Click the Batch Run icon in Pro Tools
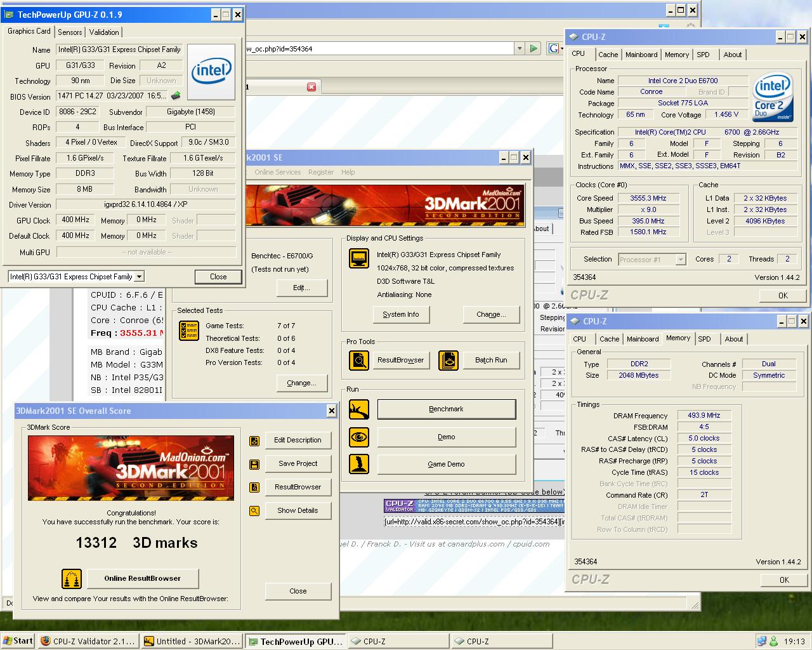 (x=449, y=361)
